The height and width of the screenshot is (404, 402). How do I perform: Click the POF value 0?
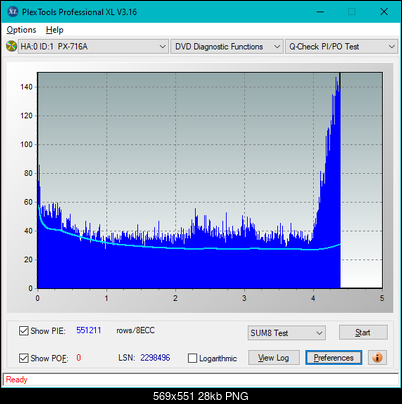pyautogui.click(x=79, y=358)
